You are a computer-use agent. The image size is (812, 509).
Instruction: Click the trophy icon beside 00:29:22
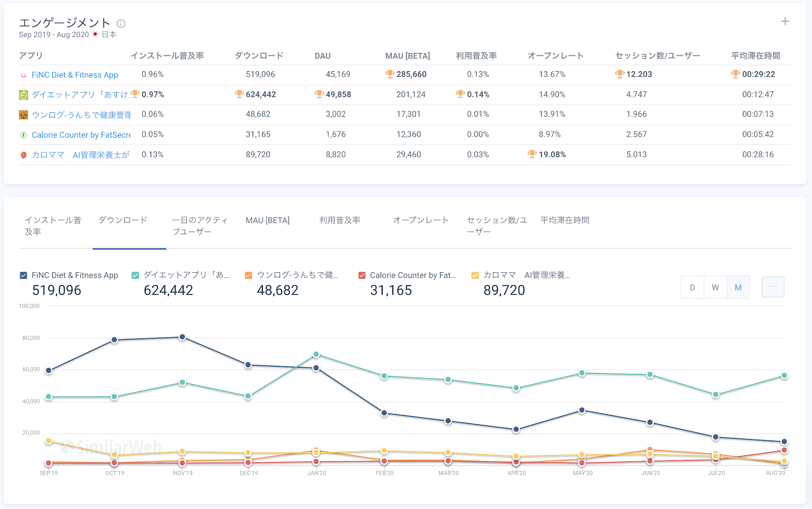736,74
